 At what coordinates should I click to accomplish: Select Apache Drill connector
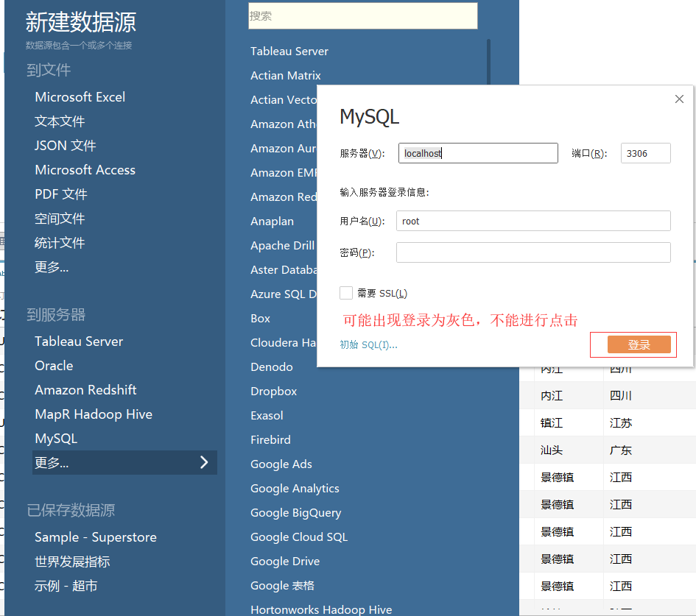[282, 245]
